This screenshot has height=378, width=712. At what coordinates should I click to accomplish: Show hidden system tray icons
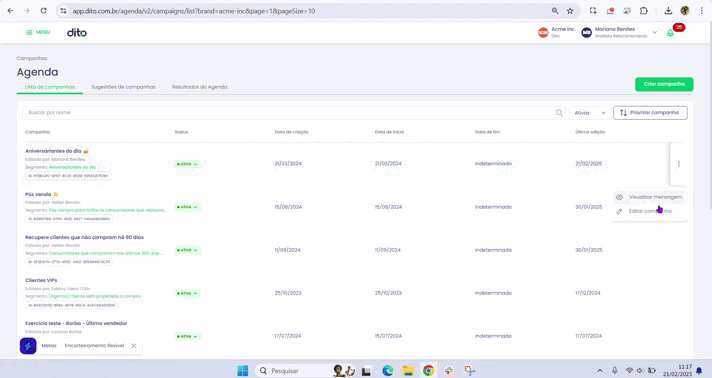pos(600,371)
